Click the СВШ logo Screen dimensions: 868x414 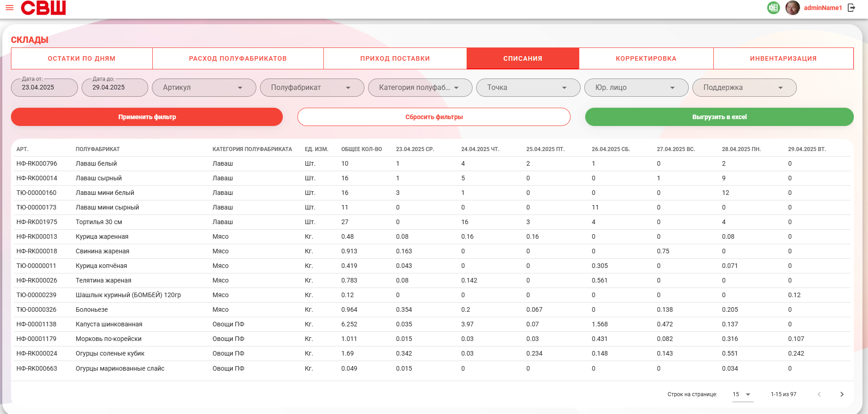43,8
